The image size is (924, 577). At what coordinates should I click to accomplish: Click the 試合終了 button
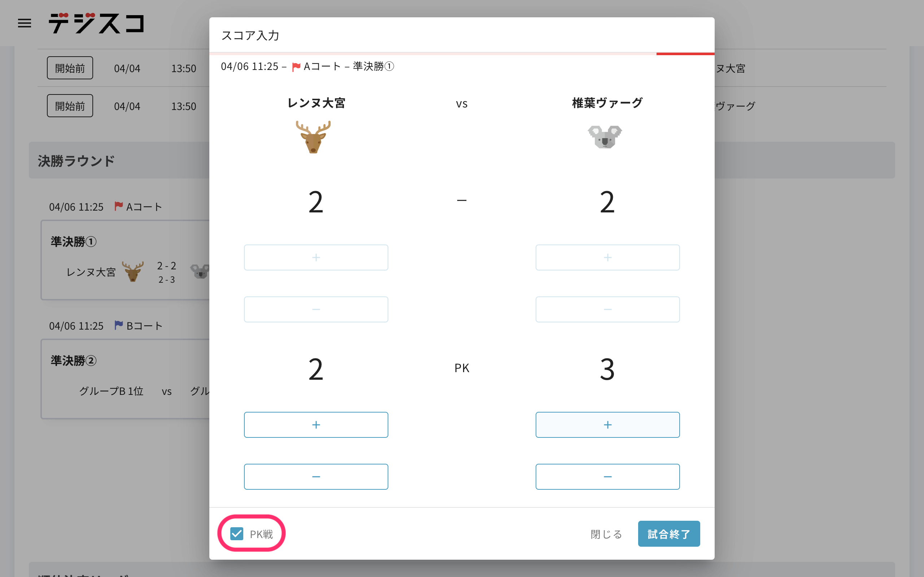click(x=669, y=534)
